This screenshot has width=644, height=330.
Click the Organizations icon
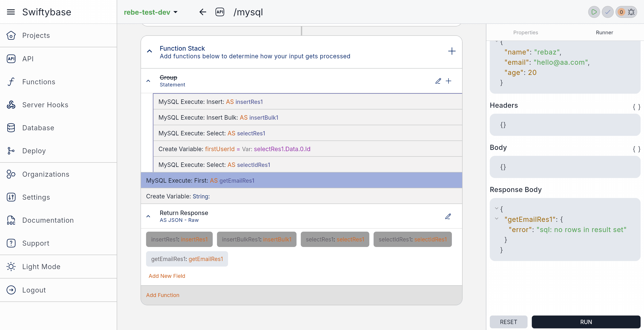[11, 174]
